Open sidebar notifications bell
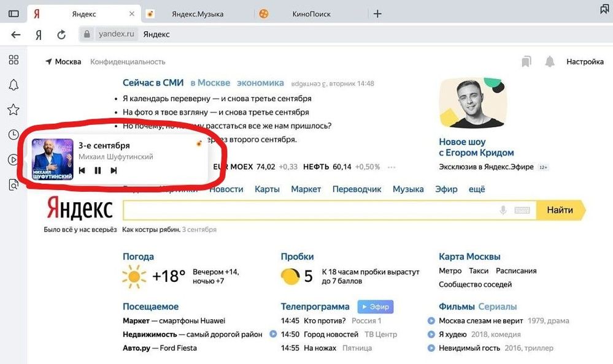 13,85
